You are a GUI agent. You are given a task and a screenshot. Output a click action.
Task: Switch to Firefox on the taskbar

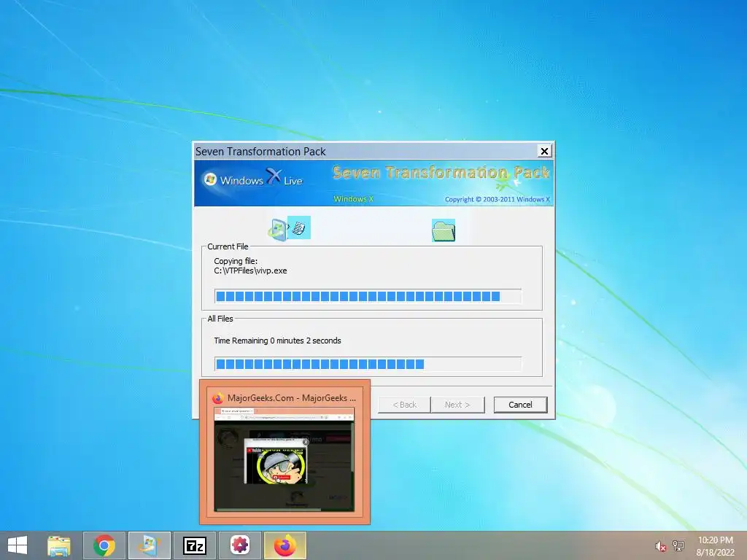click(285, 545)
